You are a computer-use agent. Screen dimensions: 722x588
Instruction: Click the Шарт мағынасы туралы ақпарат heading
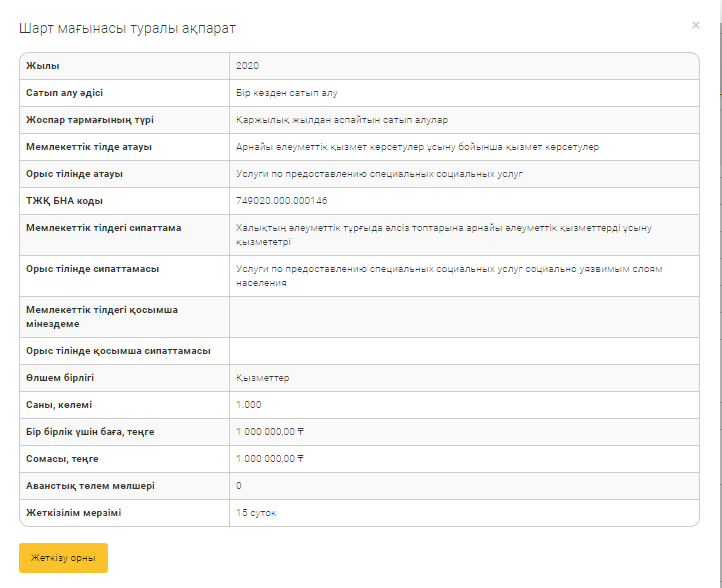pyautogui.click(x=135, y=29)
